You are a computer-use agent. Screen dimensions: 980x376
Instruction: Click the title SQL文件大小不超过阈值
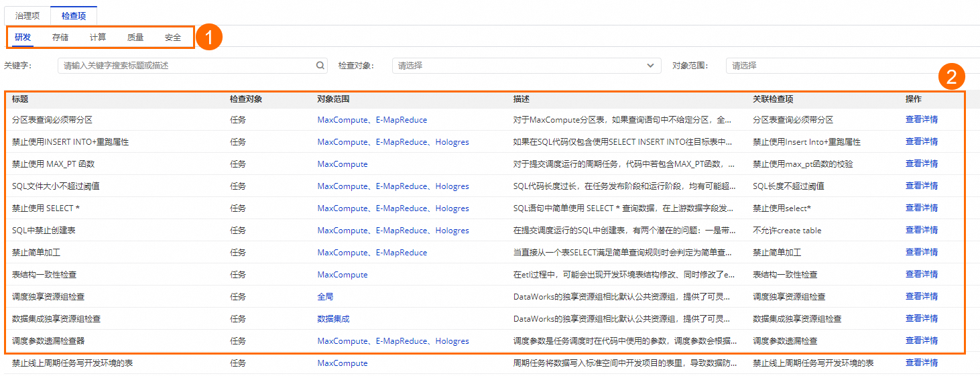point(56,186)
